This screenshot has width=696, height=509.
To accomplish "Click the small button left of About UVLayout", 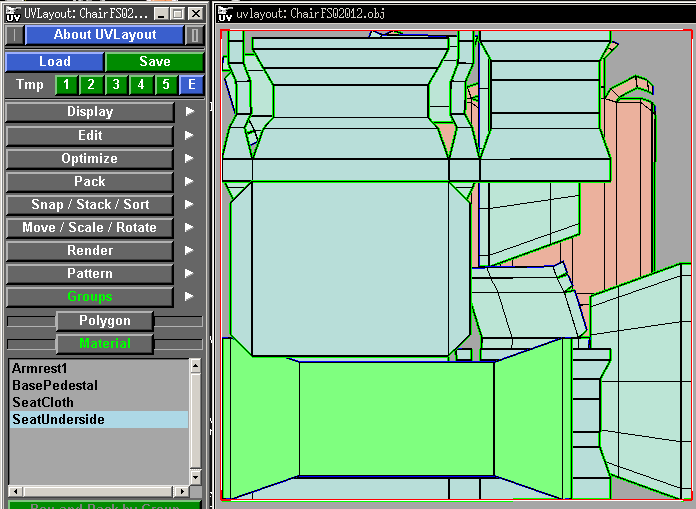I will [x=15, y=35].
